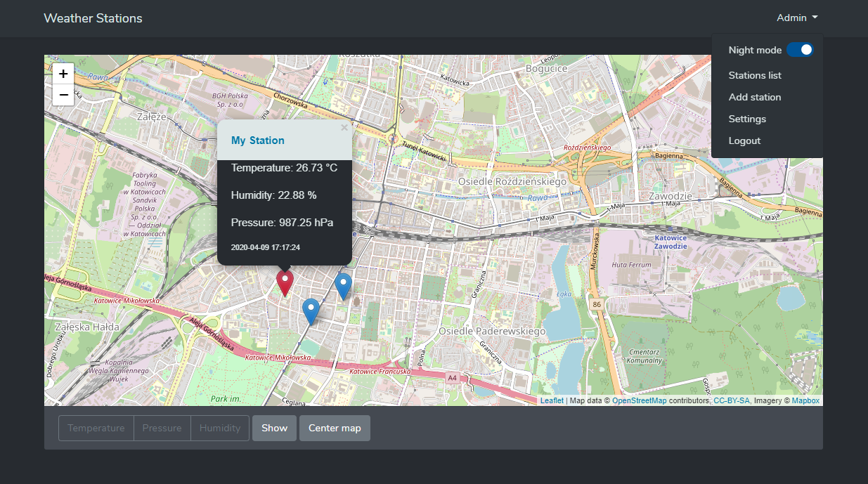Screen dimensions: 868x484
Task: Click the Bogucice map label
Action: point(547,69)
